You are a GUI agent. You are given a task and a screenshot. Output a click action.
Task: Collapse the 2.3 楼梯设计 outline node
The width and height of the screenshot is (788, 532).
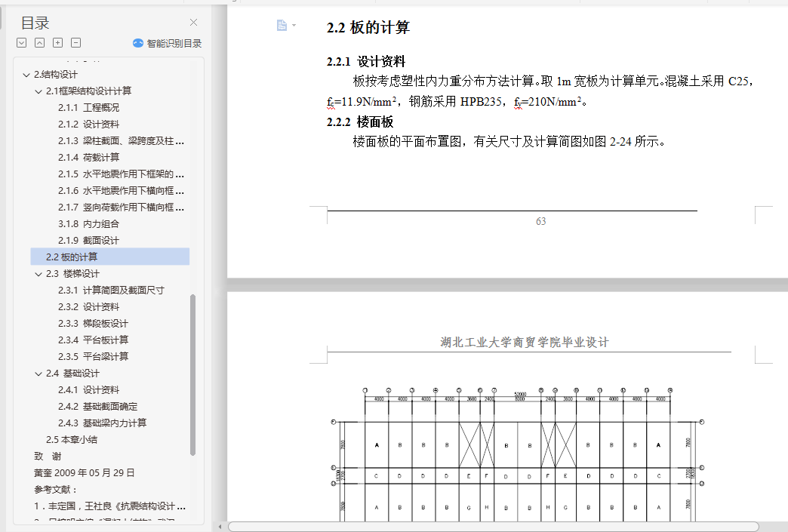click(x=38, y=274)
